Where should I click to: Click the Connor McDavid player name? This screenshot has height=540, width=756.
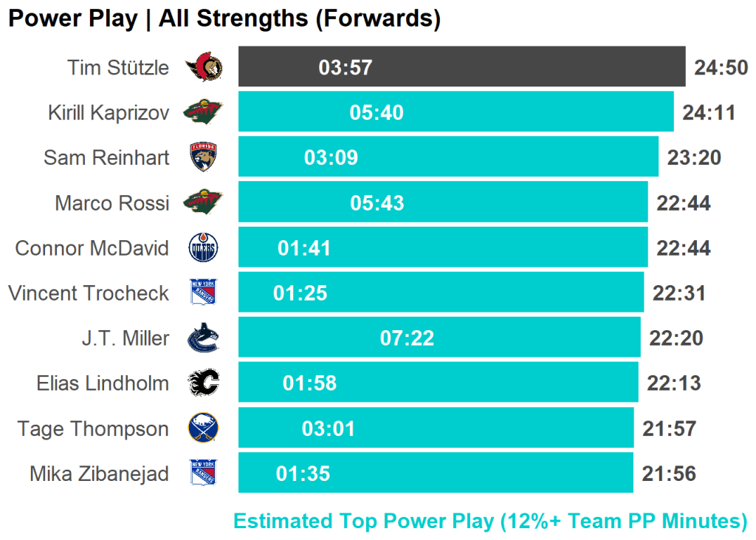[92, 248]
